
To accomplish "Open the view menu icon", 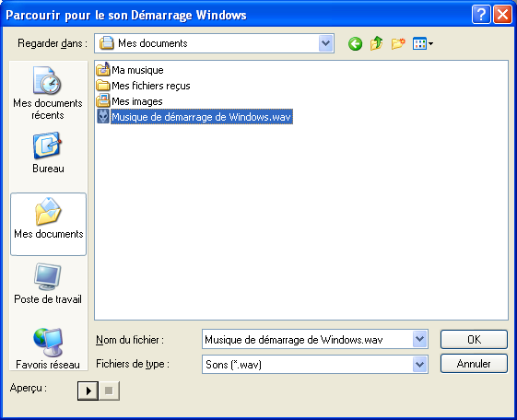I will [423, 43].
